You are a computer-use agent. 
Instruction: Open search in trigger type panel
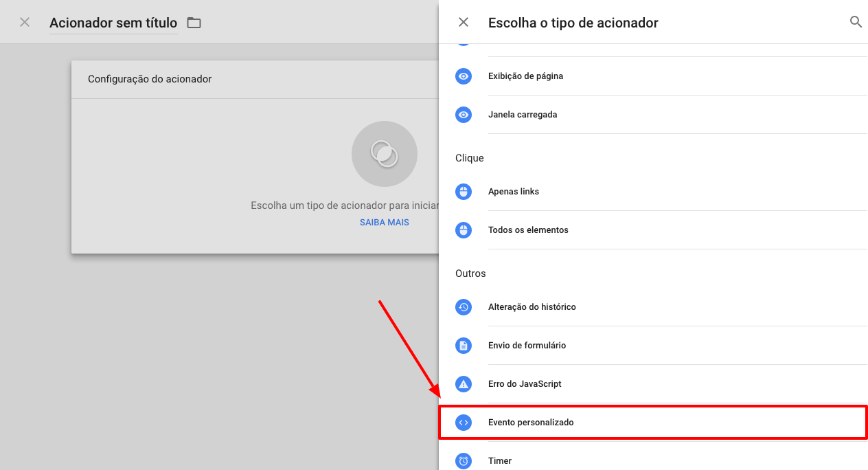pos(856,22)
